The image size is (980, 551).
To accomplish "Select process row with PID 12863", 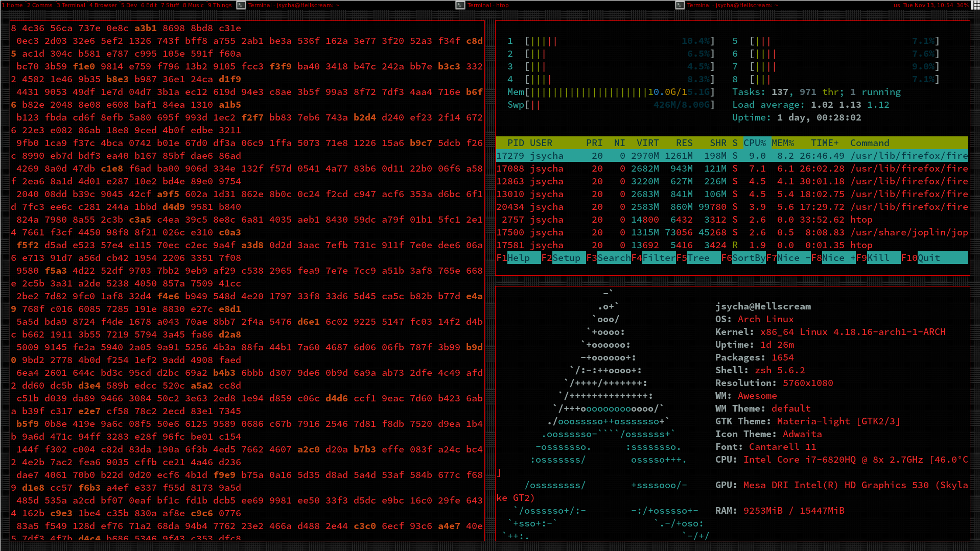I will 732,181.
